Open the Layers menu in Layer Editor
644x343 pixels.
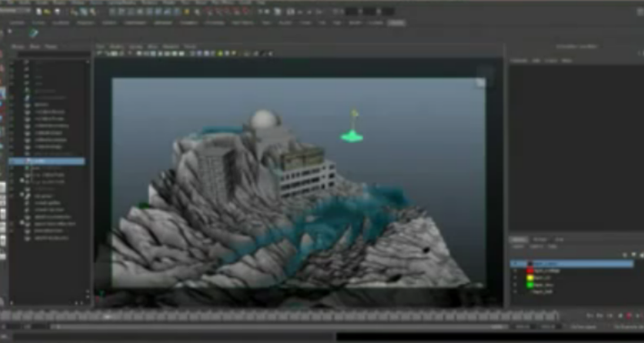click(518, 247)
